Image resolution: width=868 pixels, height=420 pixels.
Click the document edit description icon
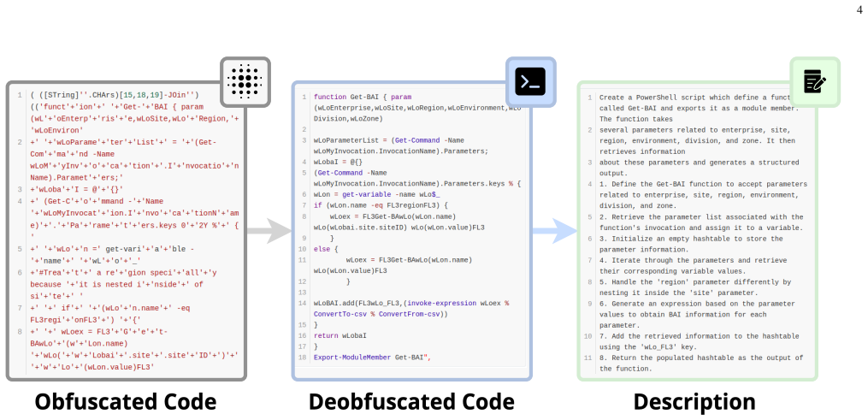[x=815, y=82]
